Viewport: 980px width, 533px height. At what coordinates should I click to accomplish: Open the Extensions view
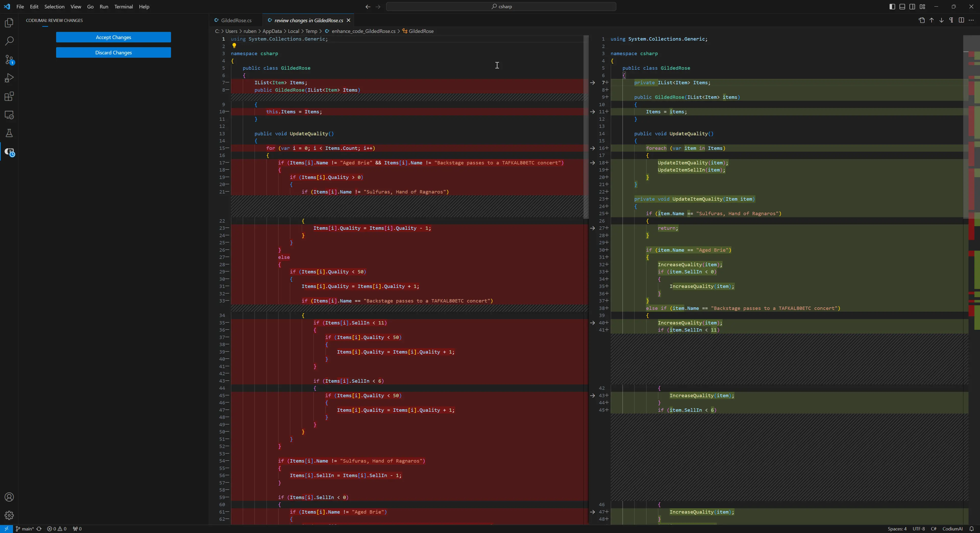coord(9,96)
